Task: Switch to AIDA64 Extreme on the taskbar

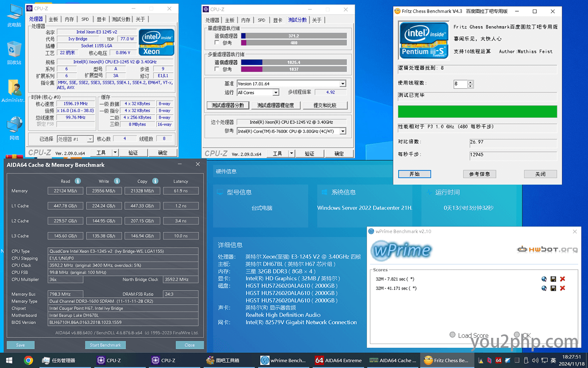Action: coord(339,360)
